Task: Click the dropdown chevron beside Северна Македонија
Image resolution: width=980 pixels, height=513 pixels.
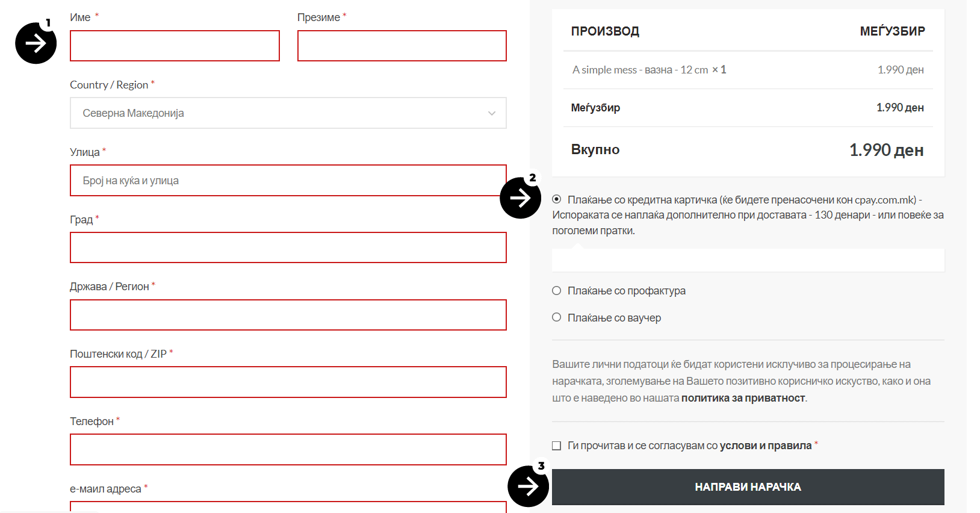Action: coord(492,113)
